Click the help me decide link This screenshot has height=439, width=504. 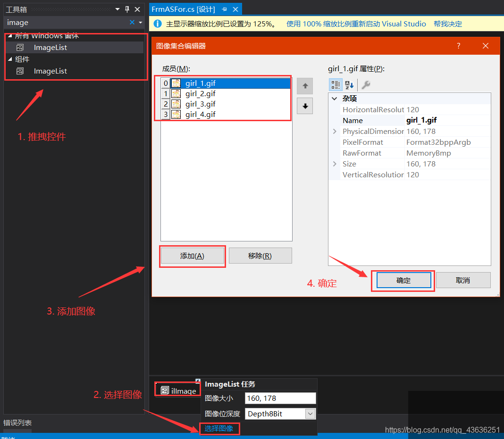pos(448,24)
